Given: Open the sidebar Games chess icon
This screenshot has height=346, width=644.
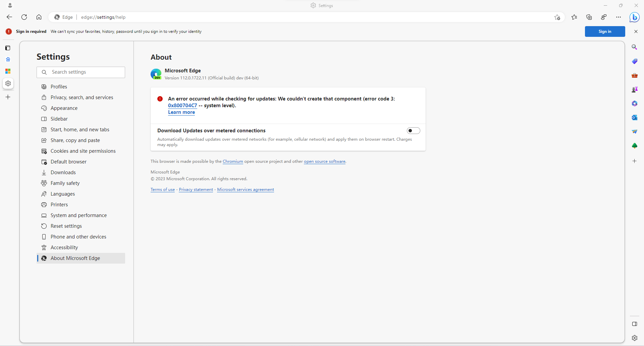Looking at the screenshot, I should (635, 89).
